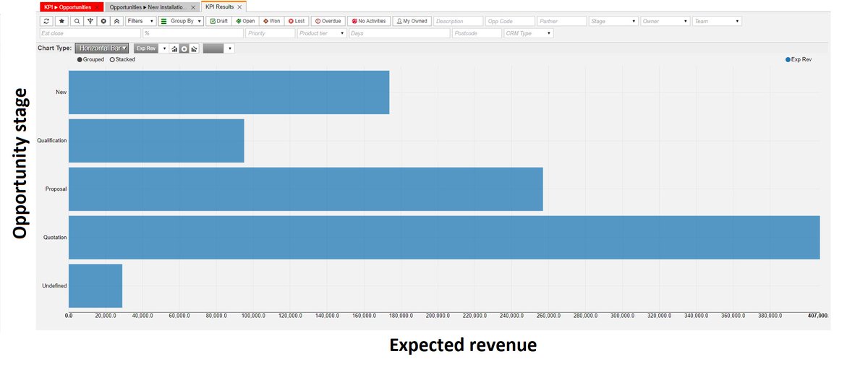
Task: Open the Product tier dropdown
Action: pyautogui.click(x=322, y=33)
